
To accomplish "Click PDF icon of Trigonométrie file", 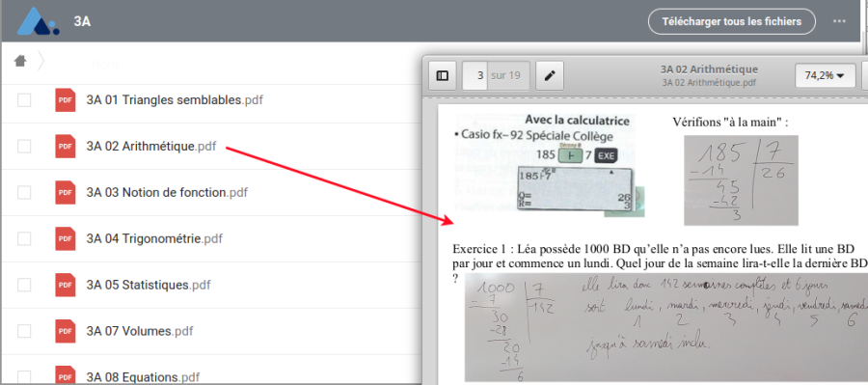I will coord(66,238).
